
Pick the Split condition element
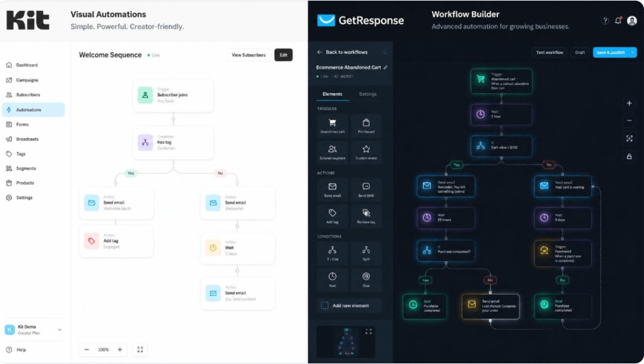[366, 253]
